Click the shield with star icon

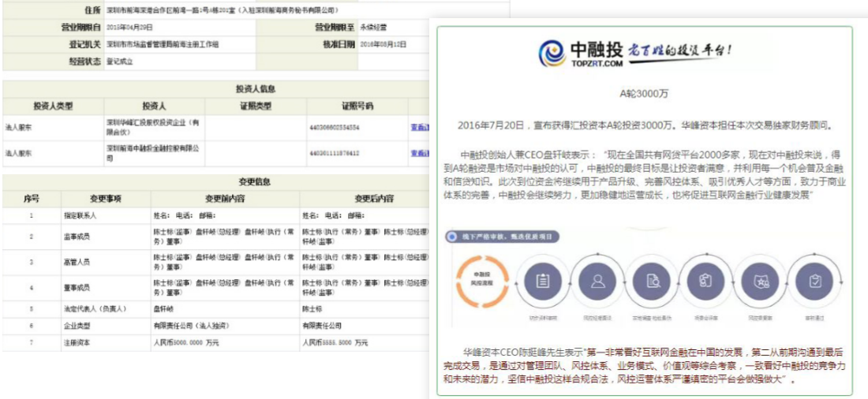(761, 282)
